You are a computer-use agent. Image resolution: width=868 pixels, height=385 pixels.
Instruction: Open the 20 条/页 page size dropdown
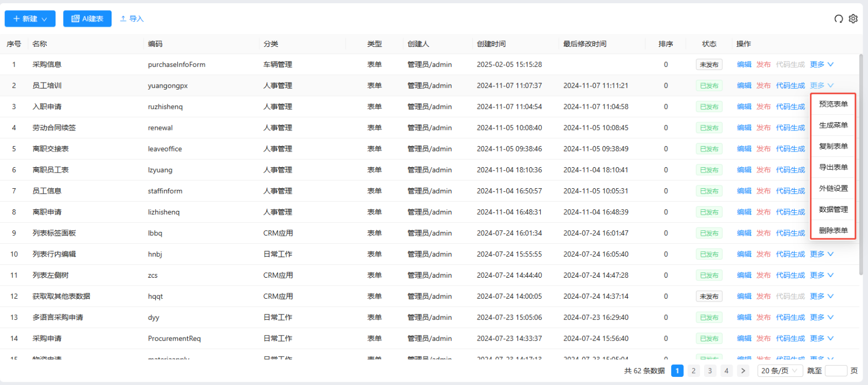(780, 371)
